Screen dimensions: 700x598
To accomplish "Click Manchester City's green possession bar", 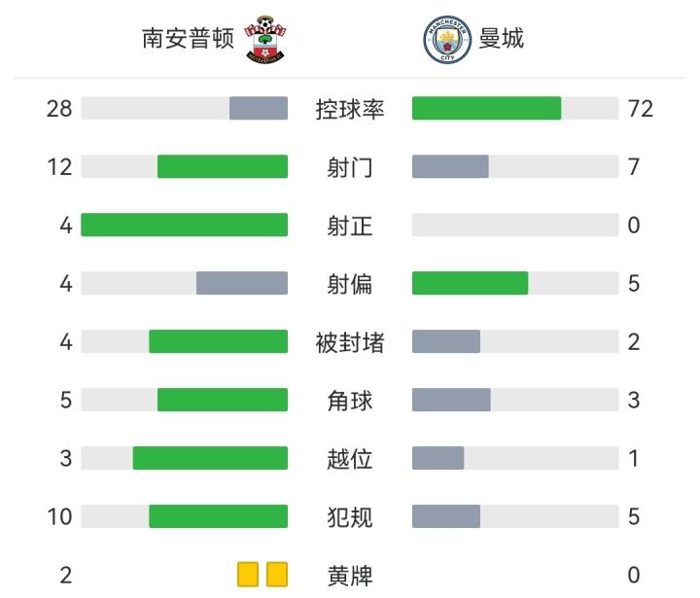I will pyautogui.click(x=486, y=108).
